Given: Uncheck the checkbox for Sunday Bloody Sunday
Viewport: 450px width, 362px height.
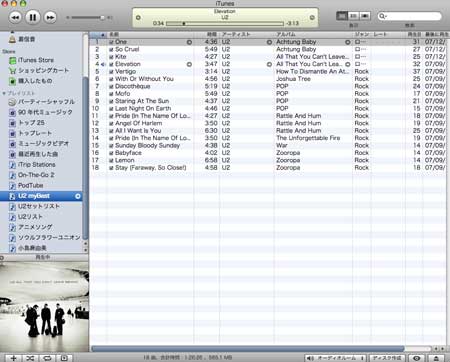Looking at the screenshot, I should [x=111, y=146].
